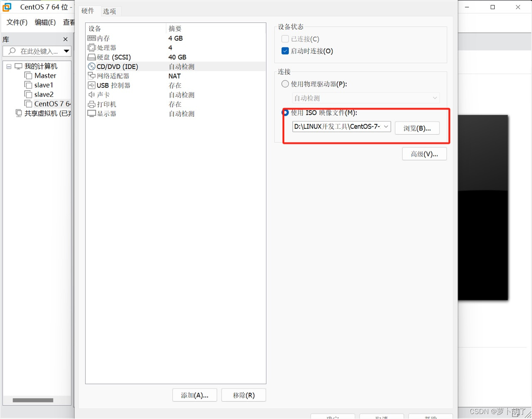This screenshot has height=419, width=532.
Task: Click the search magnifier icon in library
Action: (x=12, y=51)
